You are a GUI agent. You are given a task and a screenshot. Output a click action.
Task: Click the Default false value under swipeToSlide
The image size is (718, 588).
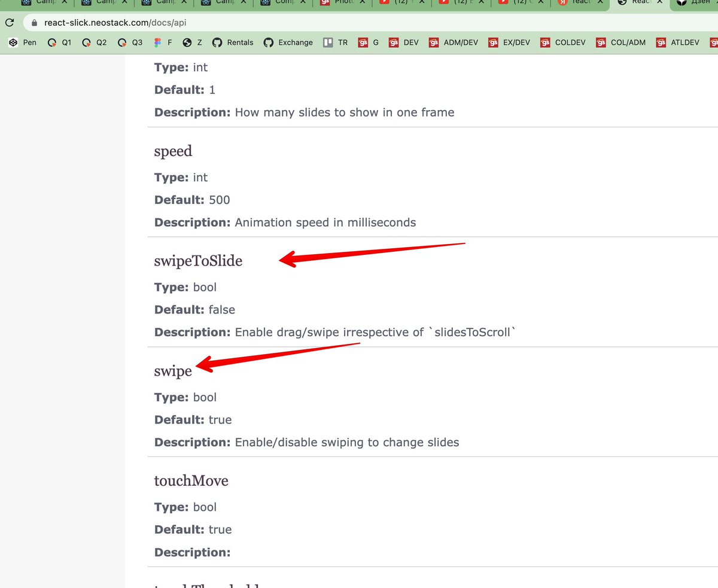coord(221,310)
